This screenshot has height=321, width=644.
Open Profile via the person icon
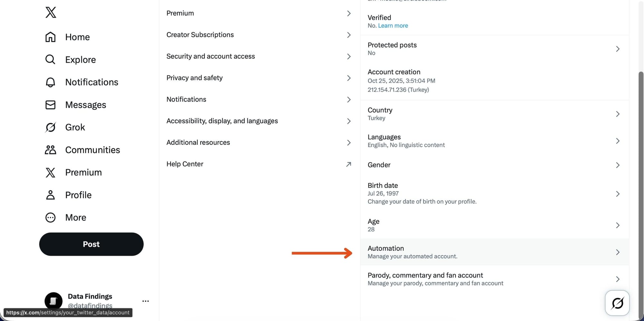point(51,195)
